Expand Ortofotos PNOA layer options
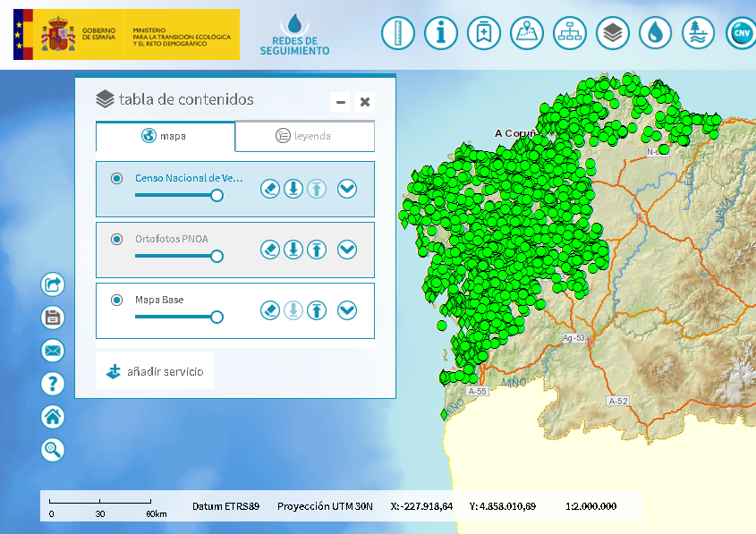The width and height of the screenshot is (756, 534). tap(347, 250)
